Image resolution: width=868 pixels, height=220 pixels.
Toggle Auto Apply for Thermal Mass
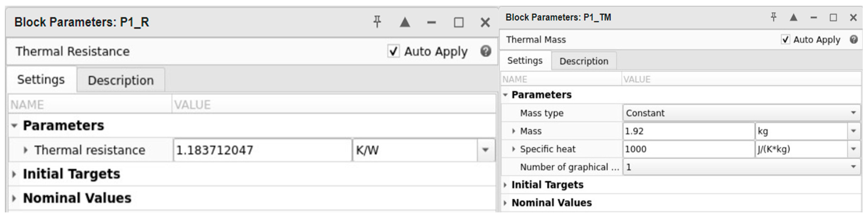[785, 39]
